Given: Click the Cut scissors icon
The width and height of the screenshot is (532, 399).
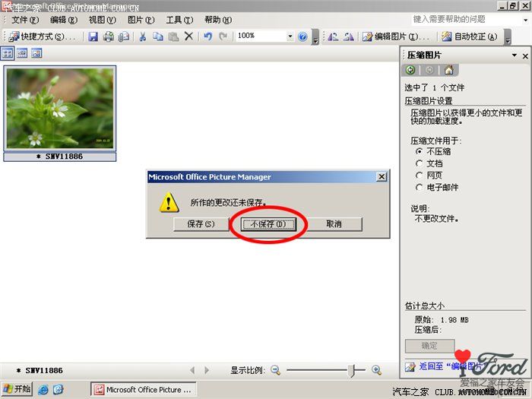Looking at the screenshot, I should point(143,36).
